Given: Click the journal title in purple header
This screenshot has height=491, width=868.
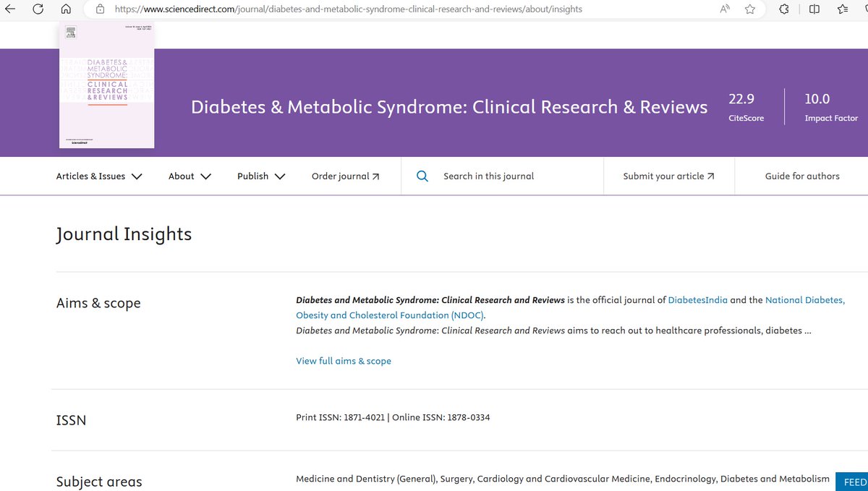Looking at the screenshot, I should click(x=449, y=107).
